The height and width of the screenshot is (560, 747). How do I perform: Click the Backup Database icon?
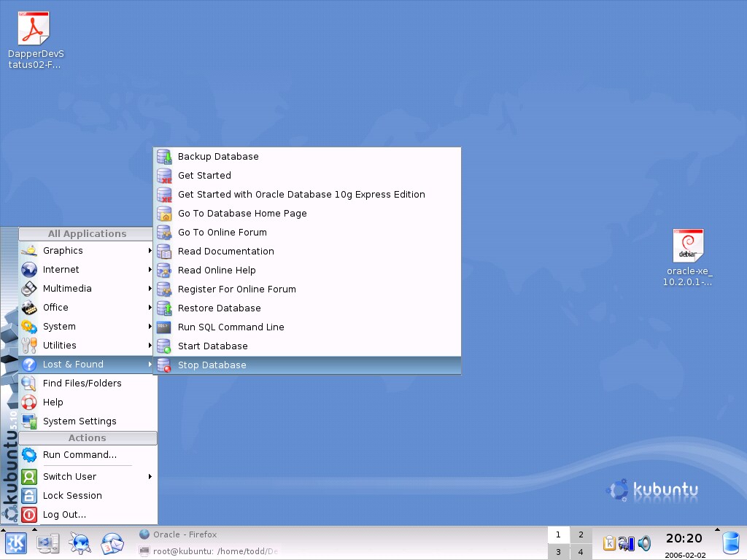click(164, 157)
